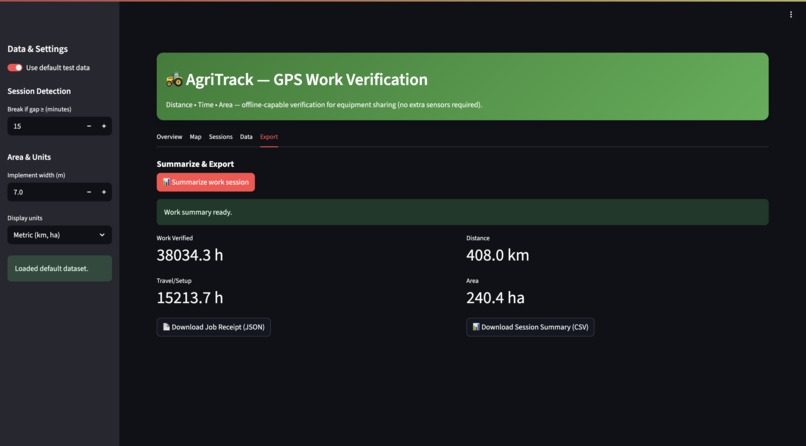Switch to the Map tab
Viewport: 806px width, 446px height.
click(195, 137)
